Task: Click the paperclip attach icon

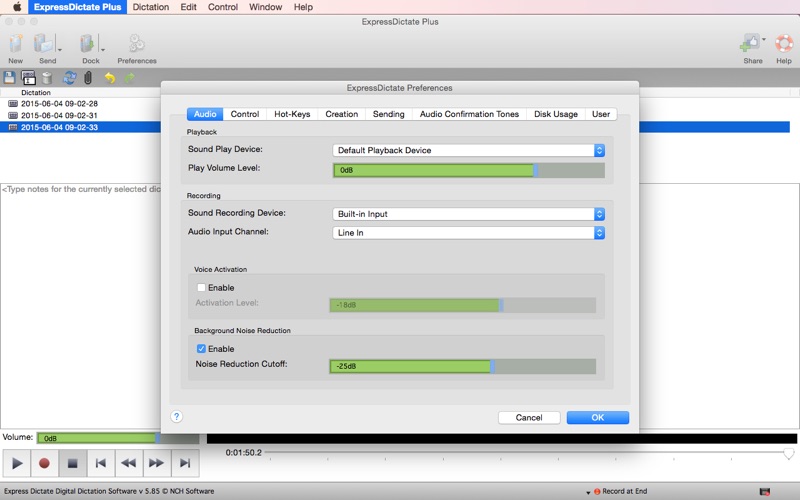Action: pos(88,78)
